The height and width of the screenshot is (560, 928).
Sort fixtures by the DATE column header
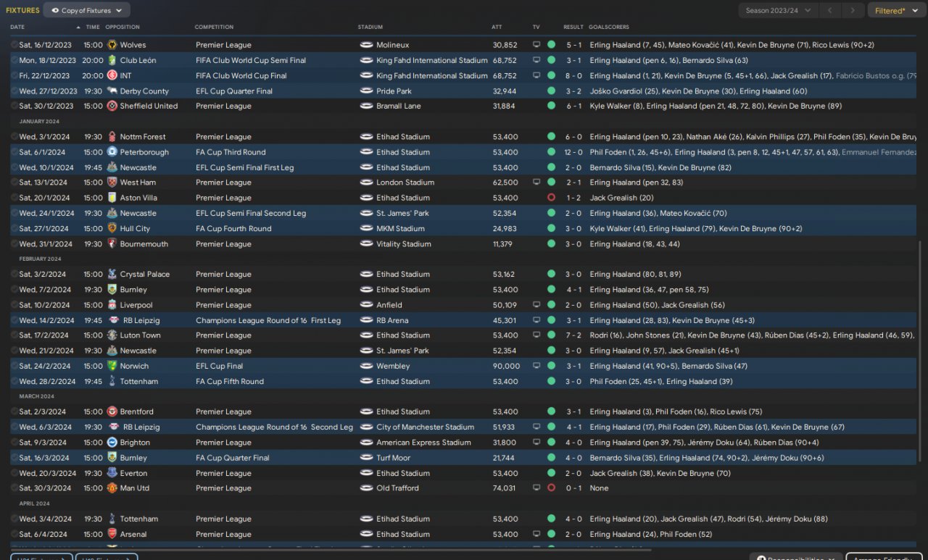tap(17, 27)
